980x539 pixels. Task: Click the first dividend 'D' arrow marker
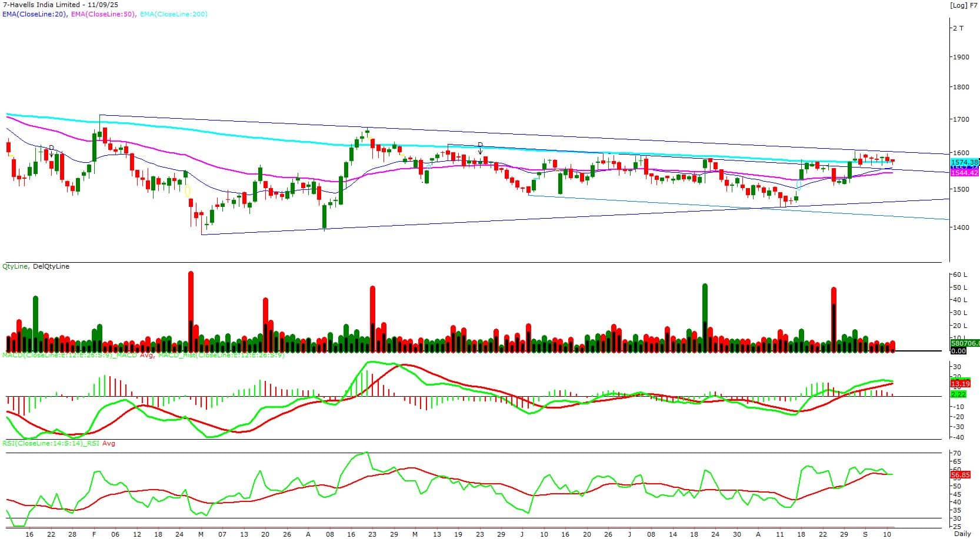pyautogui.click(x=51, y=149)
